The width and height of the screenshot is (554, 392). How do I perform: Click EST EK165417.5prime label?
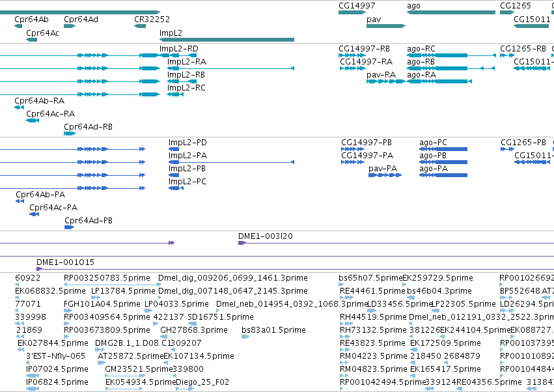click(445, 369)
